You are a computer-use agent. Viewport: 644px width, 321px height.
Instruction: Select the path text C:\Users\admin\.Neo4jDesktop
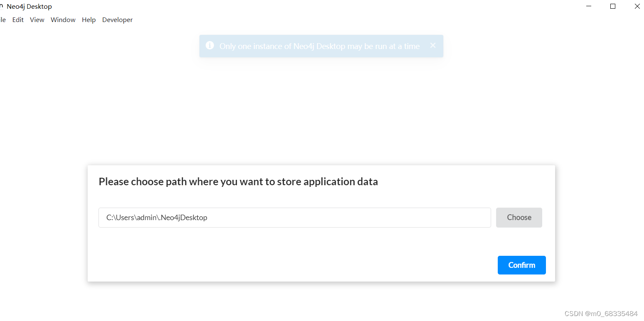[156, 217]
